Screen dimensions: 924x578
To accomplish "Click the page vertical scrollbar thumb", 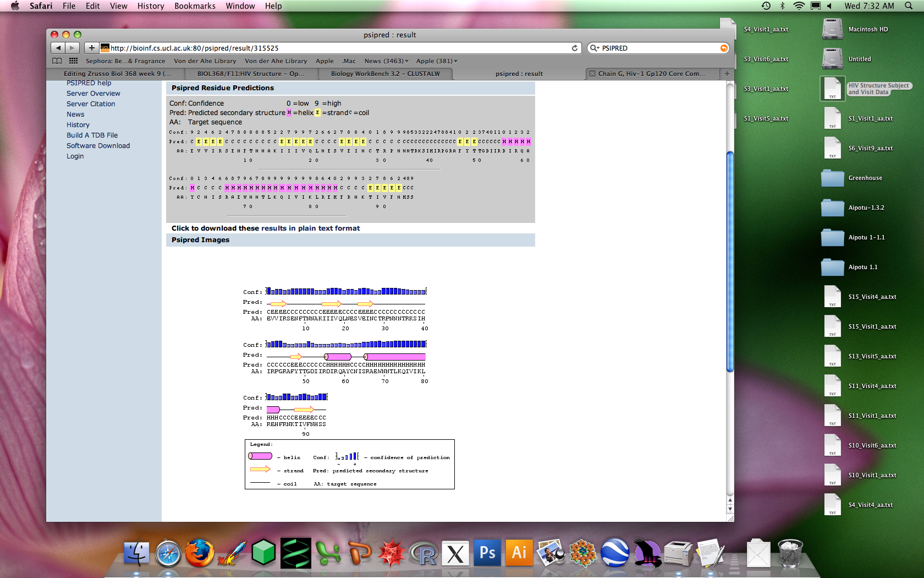I will (730, 261).
